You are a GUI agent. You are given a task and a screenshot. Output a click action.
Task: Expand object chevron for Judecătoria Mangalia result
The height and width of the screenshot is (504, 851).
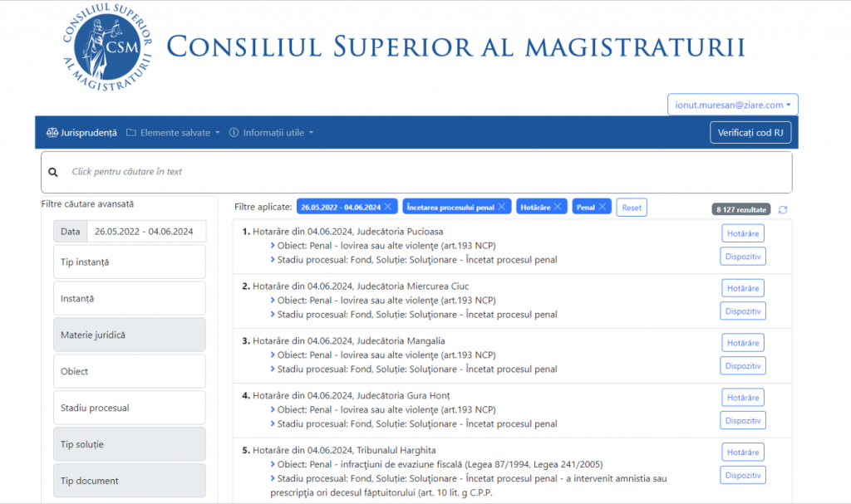click(x=273, y=355)
